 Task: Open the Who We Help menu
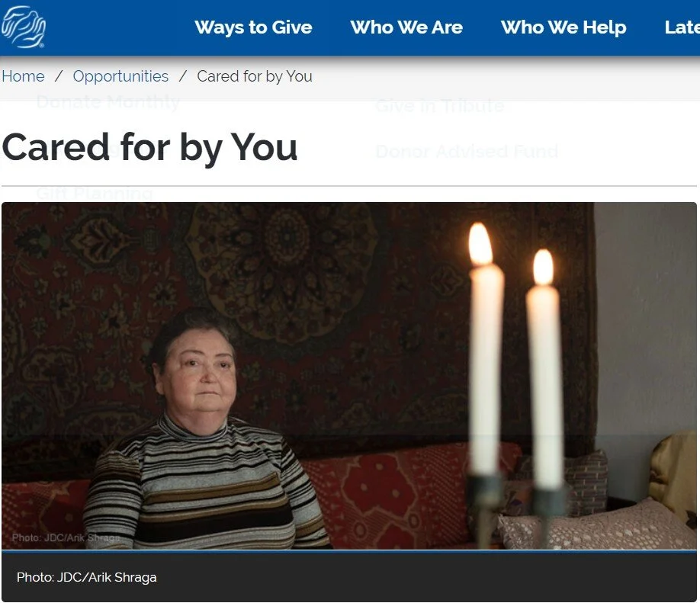click(564, 27)
